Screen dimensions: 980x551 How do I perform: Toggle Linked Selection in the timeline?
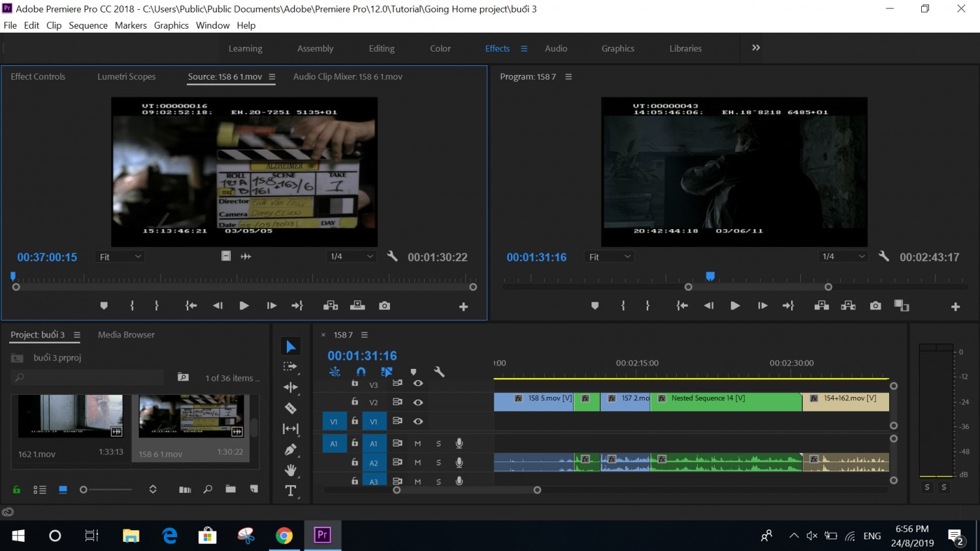click(387, 372)
